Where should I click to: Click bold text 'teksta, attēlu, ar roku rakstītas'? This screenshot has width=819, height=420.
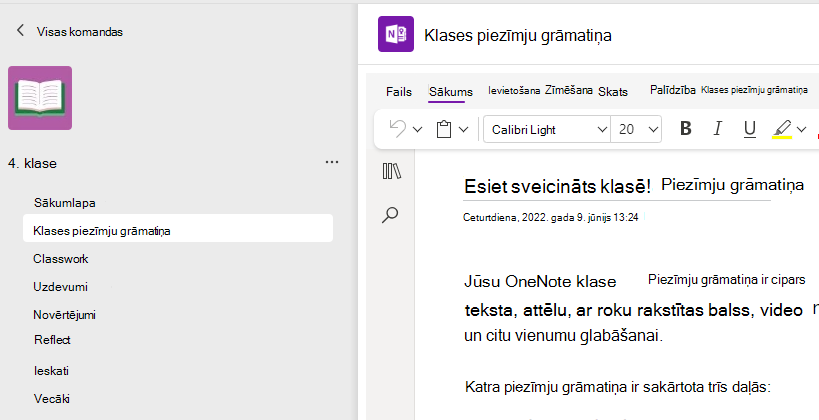coord(584,310)
